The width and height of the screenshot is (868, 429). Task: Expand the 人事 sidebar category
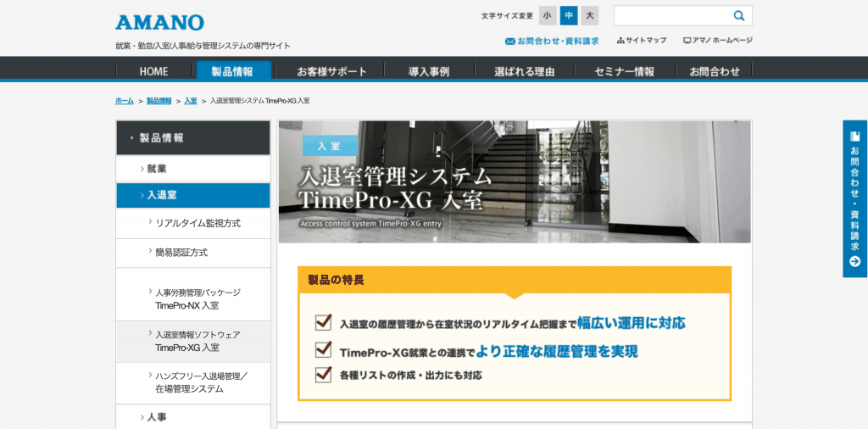(x=156, y=417)
